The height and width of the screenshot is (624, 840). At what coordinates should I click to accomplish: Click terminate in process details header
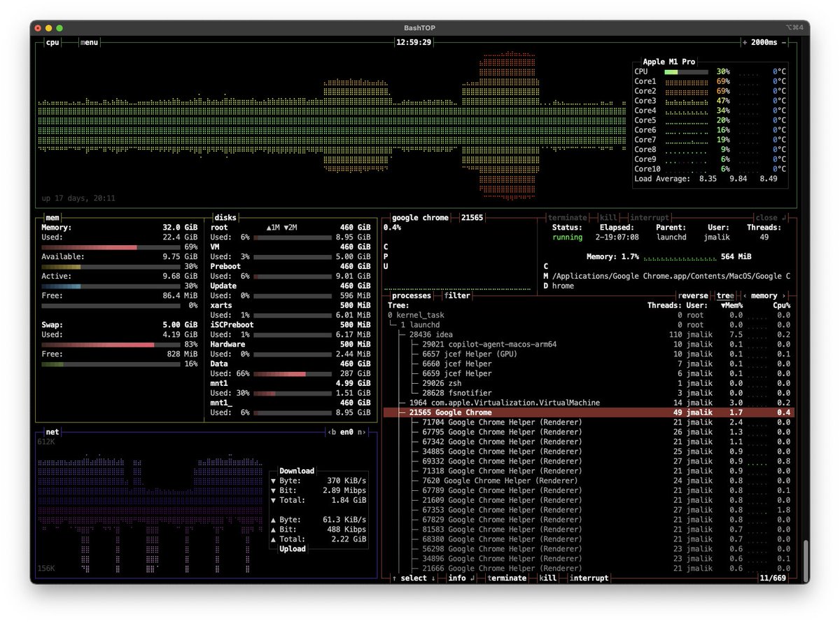tap(567, 218)
